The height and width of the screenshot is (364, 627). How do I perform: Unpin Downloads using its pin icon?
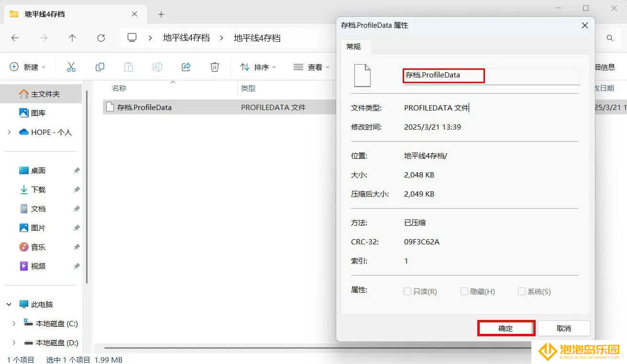click(x=77, y=190)
